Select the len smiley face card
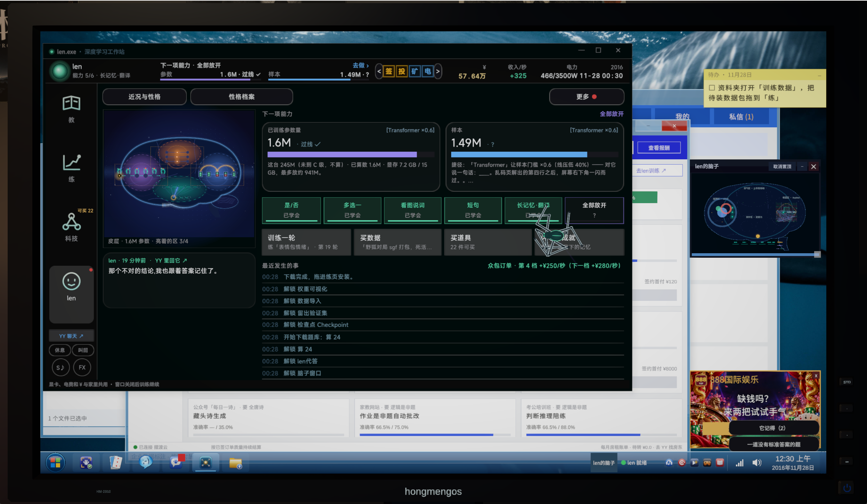This screenshot has width=867, height=504. pyautogui.click(x=71, y=294)
